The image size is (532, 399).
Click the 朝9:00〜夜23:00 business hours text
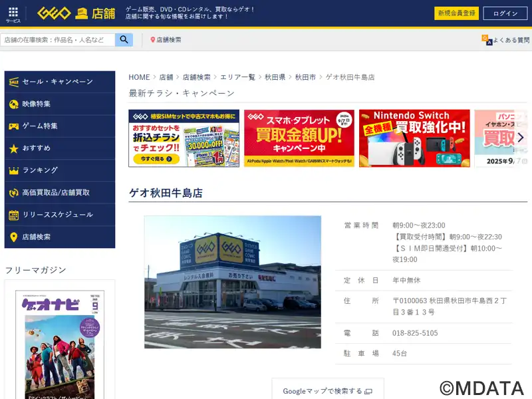pyautogui.click(x=419, y=225)
